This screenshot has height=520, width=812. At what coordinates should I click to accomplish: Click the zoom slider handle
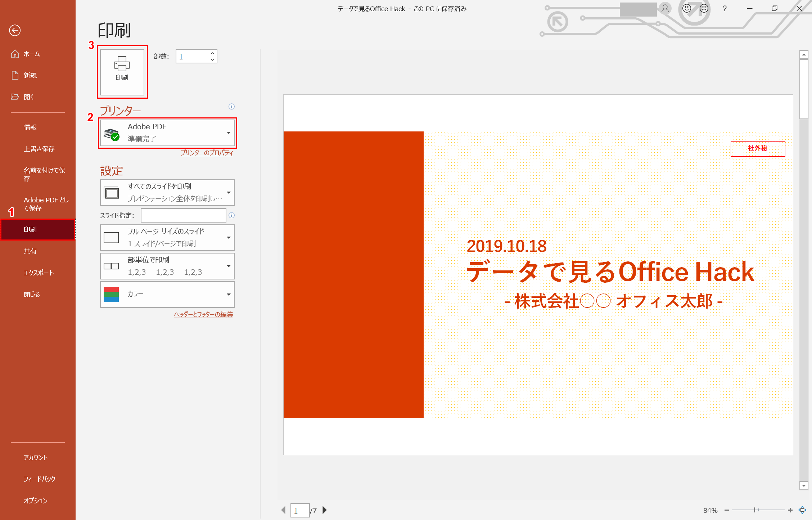pyautogui.click(x=754, y=510)
